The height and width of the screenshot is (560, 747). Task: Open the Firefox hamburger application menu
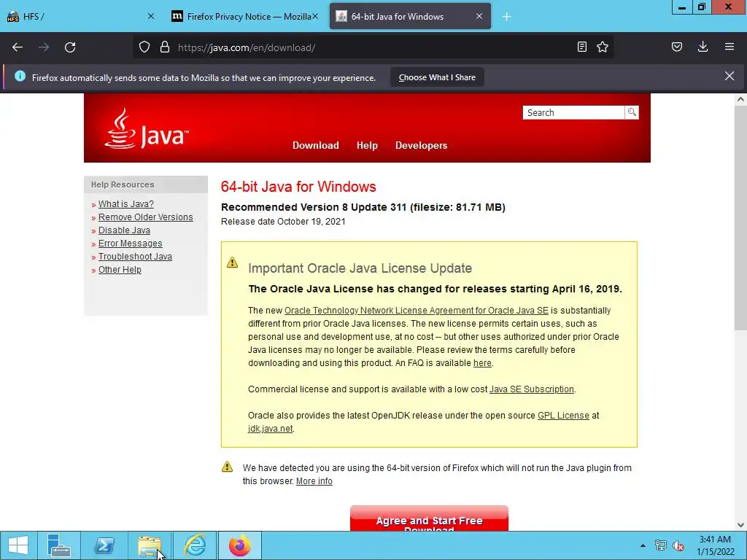pyautogui.click(x=729, y=47)
